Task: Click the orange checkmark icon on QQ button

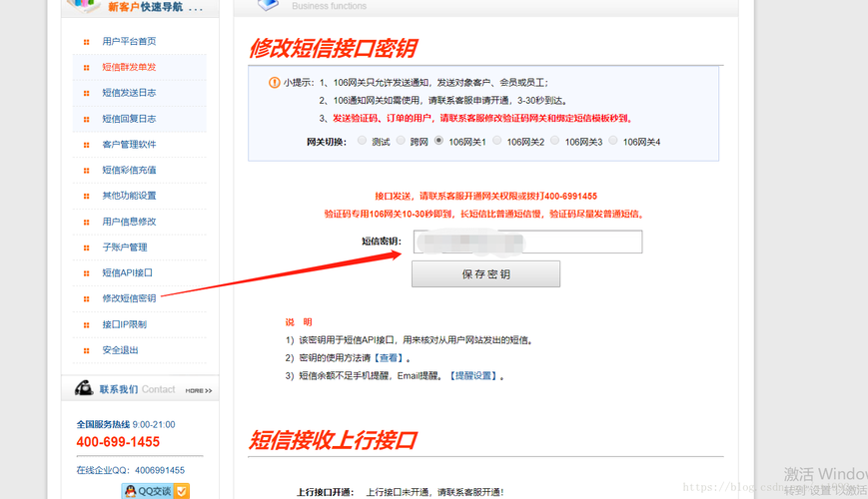Action: (182, 491)
